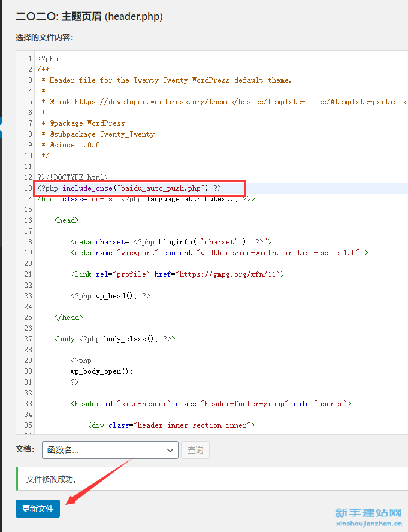Click the 文件修改成功 success notice
This screenshot has height=532, width=408.
click(x=212, y=479)
